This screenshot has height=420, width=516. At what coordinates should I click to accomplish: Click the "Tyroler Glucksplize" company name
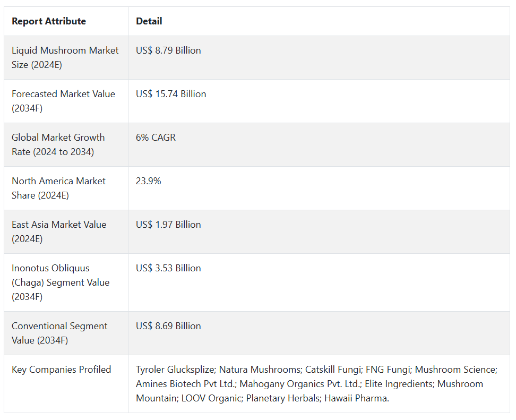point(175,370)
